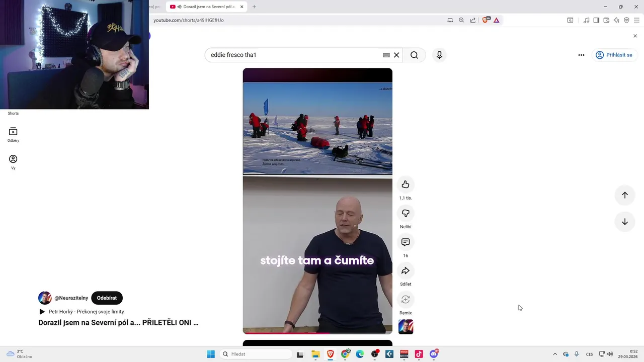Open Task View on the taskbar
The width and height of the screenshot is (644, 362).
point(300,354)
